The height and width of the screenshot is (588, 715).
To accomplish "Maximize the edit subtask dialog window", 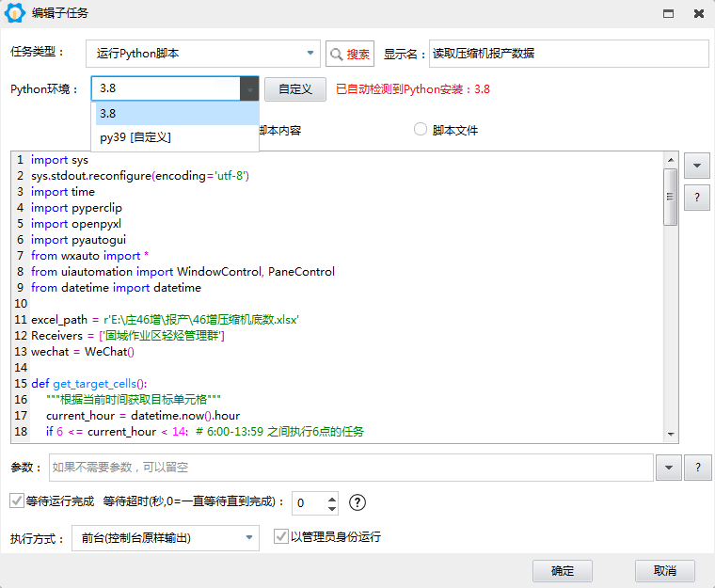I will click(x=668, y=14).
